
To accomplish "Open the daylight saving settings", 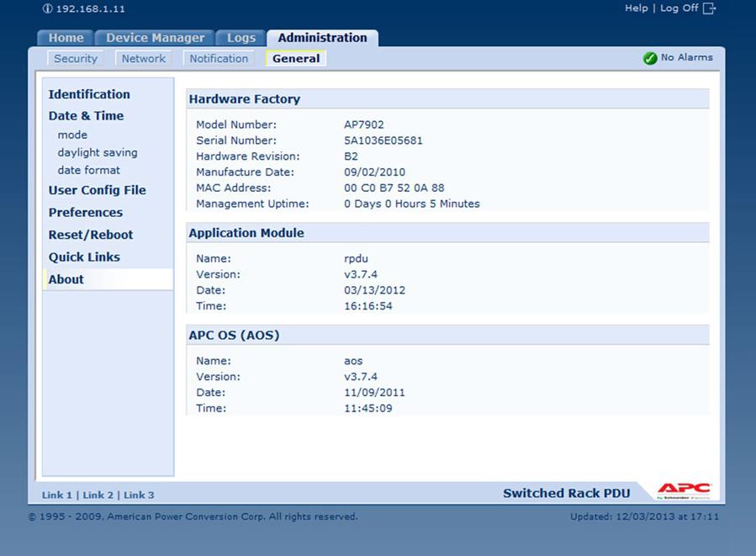I will [98, 153].
